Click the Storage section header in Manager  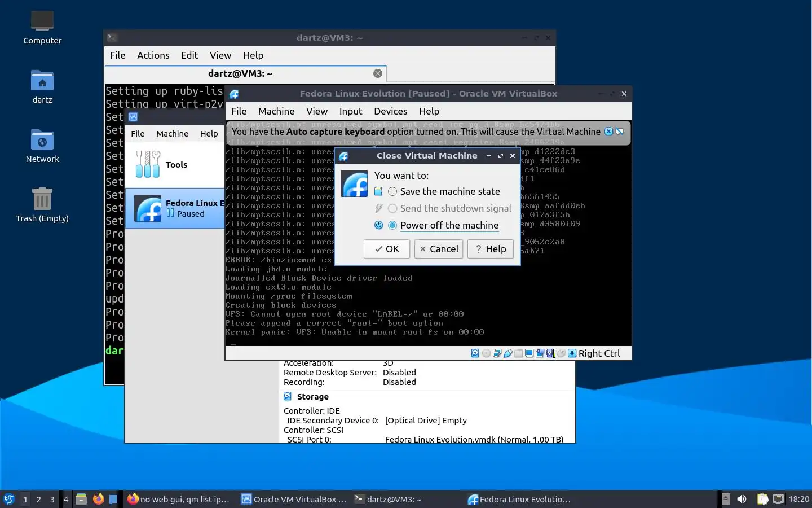pos(312,397)
